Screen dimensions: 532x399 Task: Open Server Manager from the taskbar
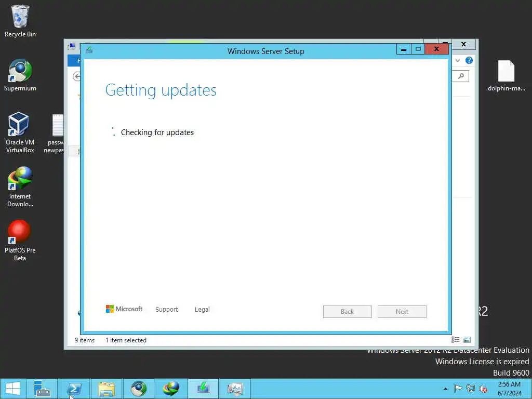tap(42, 389)
